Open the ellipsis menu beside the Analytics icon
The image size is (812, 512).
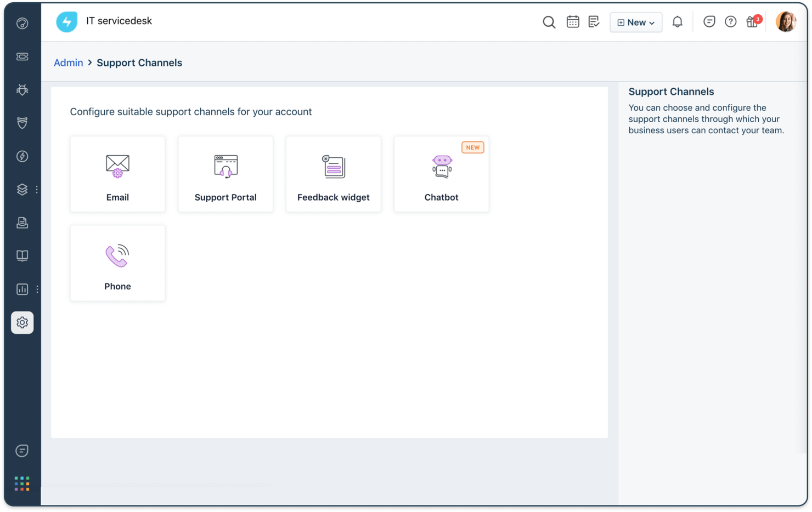tap(37, 289)
